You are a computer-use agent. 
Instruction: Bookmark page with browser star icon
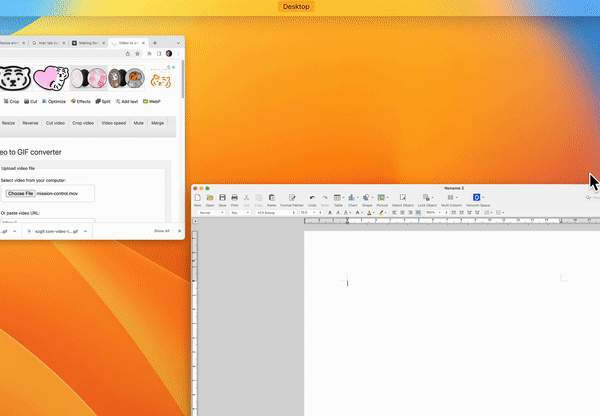click(138, 54)
